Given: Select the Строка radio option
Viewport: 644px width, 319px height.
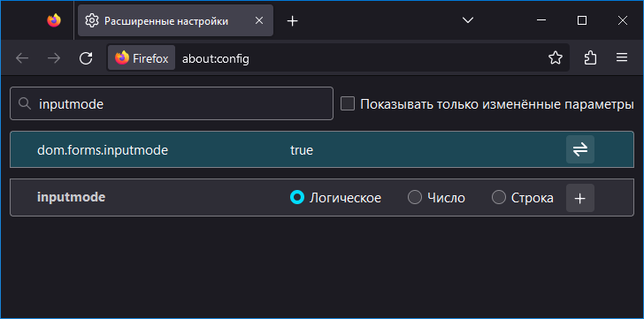Looking at the screenshot, I should (x=499, y=198).
